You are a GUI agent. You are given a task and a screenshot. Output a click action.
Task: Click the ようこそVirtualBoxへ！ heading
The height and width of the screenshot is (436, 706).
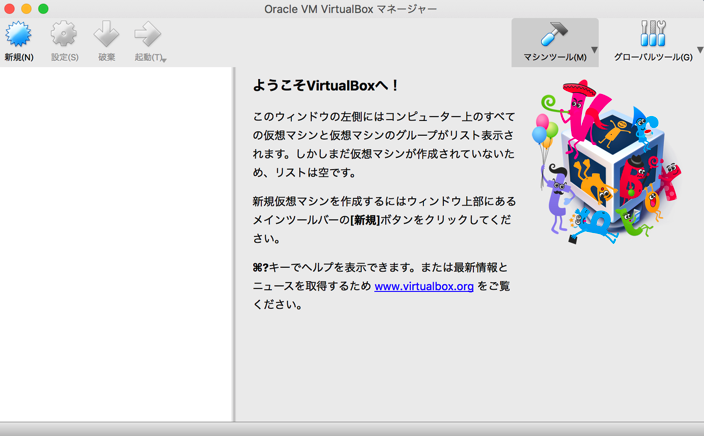(325, 86)
